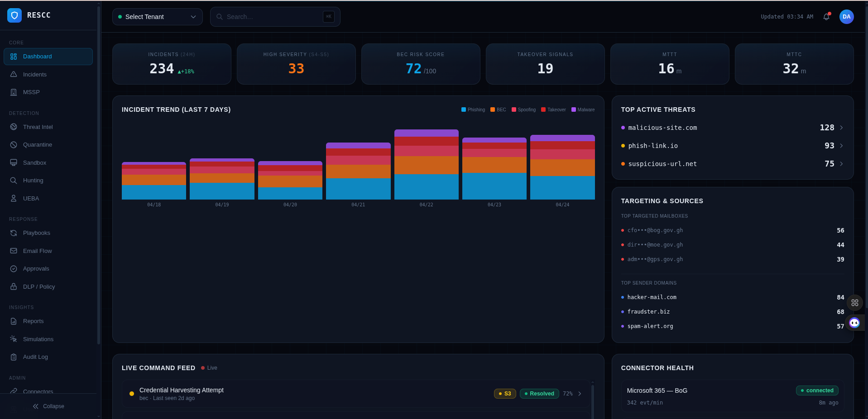The width and height of the screenshot is (868, 419).
Task: Open the Threat Intel section
Action: pos(38,127)
